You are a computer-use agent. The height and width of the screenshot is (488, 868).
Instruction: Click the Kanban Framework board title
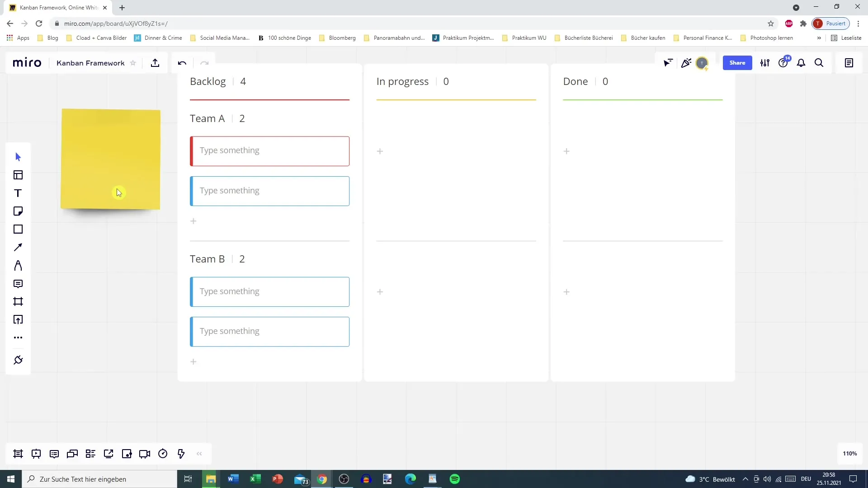click(90, 63)
